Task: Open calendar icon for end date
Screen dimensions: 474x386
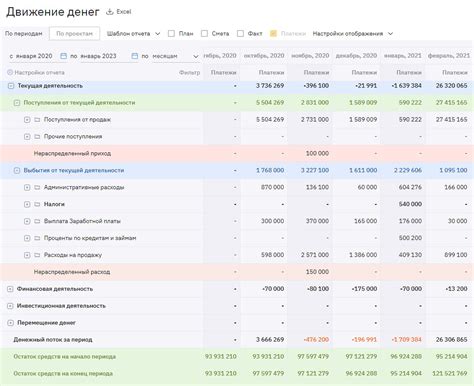Action: click(134, 56)
